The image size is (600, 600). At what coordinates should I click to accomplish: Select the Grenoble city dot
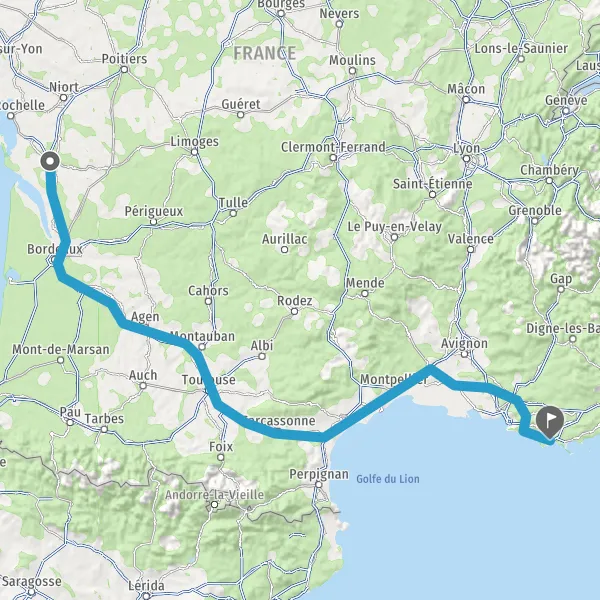pos(535,221)
